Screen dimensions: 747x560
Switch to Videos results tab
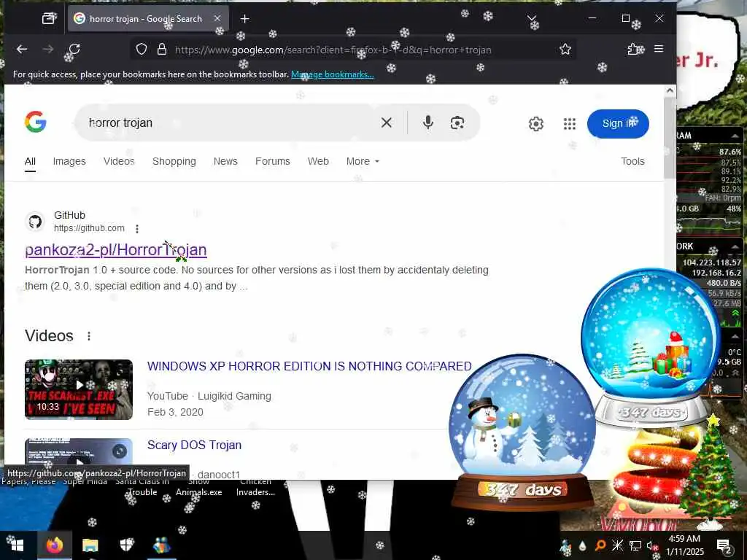coord(119,161)
